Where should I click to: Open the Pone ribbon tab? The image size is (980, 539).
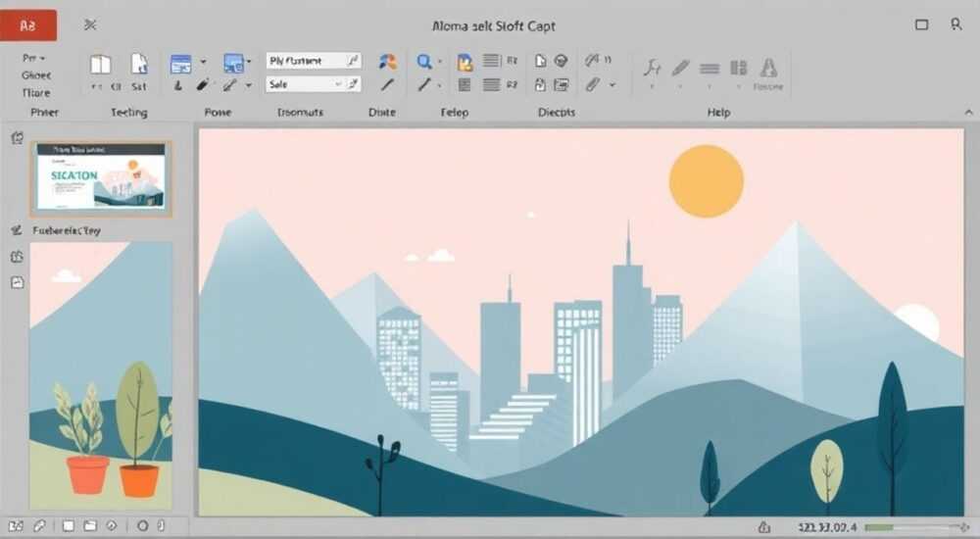pos(218,113)
